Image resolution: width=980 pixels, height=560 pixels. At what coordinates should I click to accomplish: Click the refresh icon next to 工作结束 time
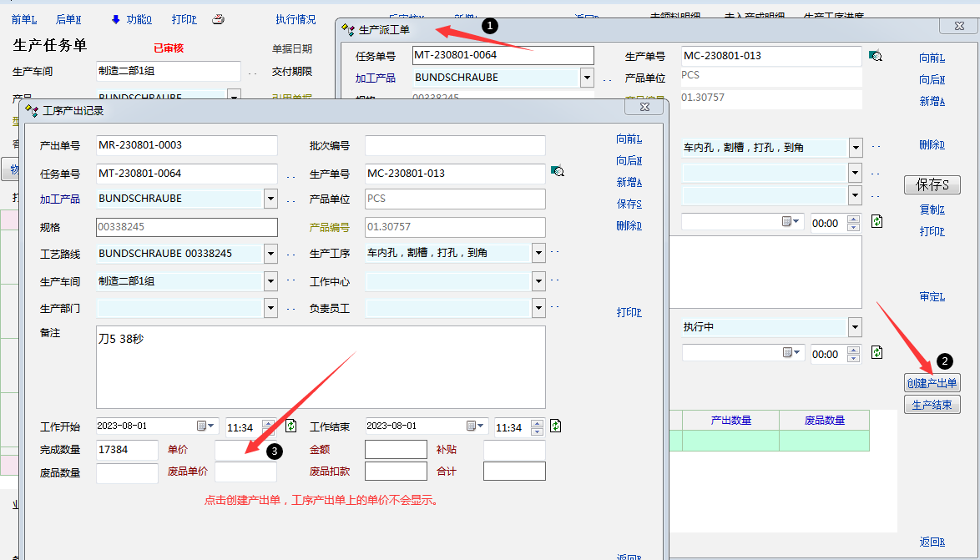tap(555, 426)
